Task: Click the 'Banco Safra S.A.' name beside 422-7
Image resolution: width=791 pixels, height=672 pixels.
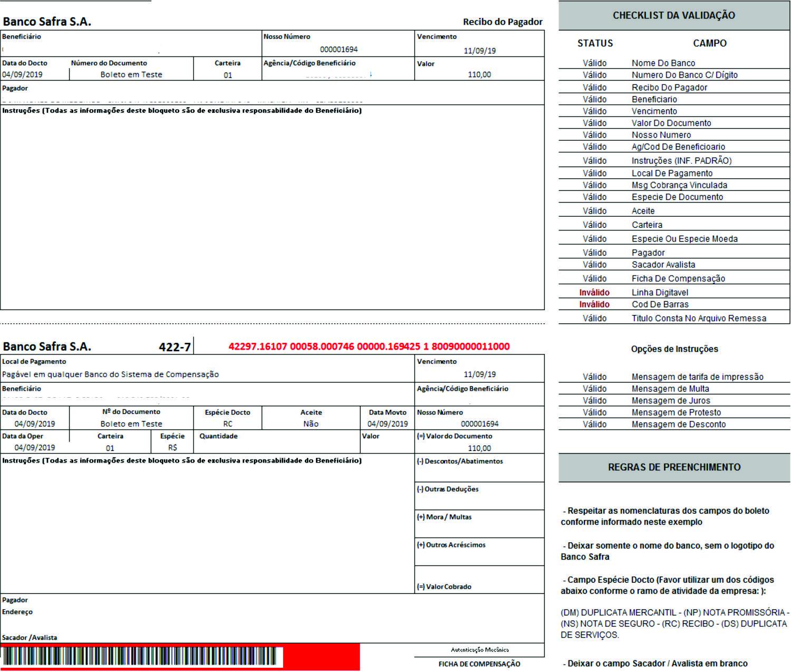Action: 47,347
